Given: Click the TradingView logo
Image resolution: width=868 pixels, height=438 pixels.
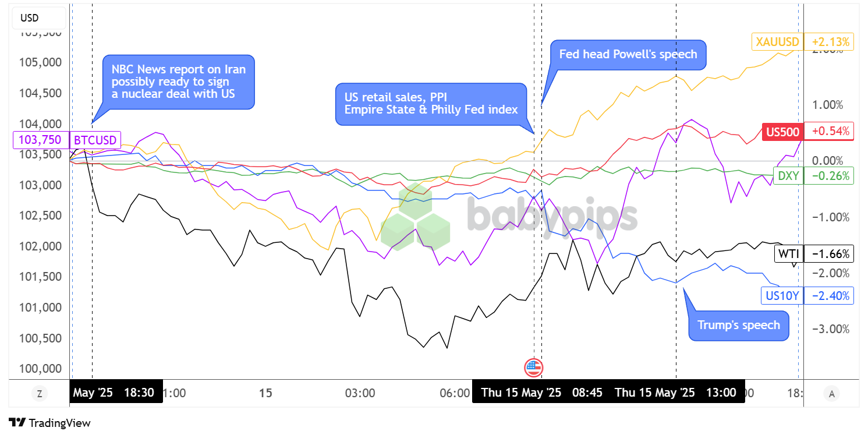Looking at the screenshot, I should [x=50, y=423].
